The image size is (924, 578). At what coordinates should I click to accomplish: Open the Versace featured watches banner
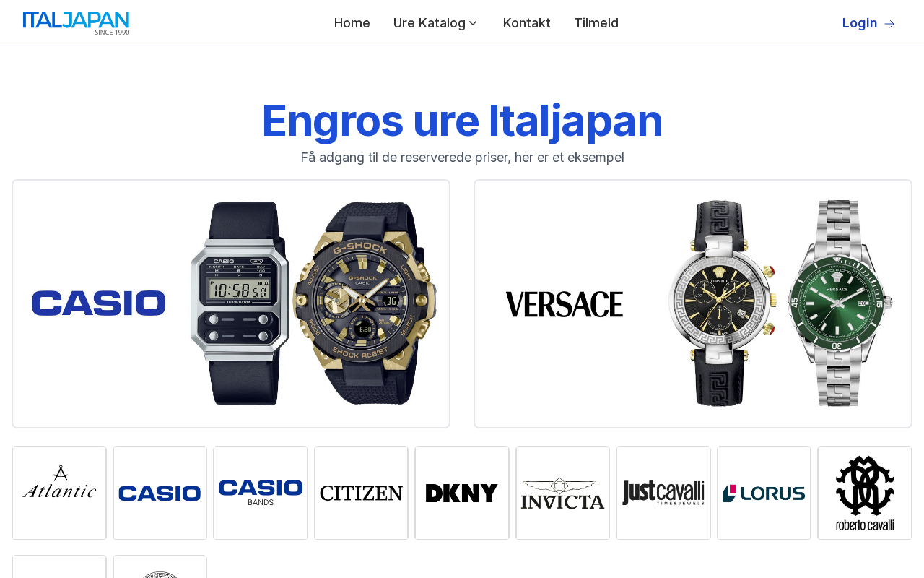tap(693, 303)
